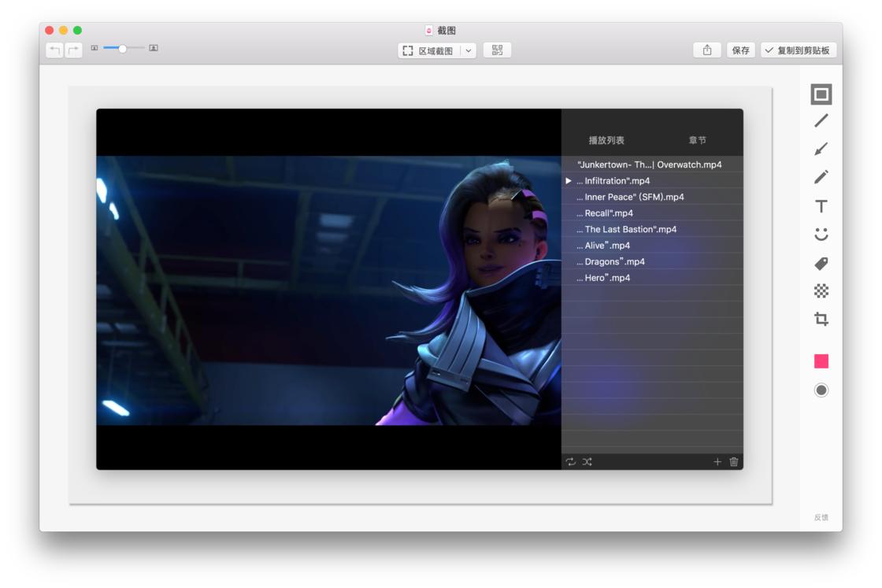Activate the text T tool

[x=821, y=205]
